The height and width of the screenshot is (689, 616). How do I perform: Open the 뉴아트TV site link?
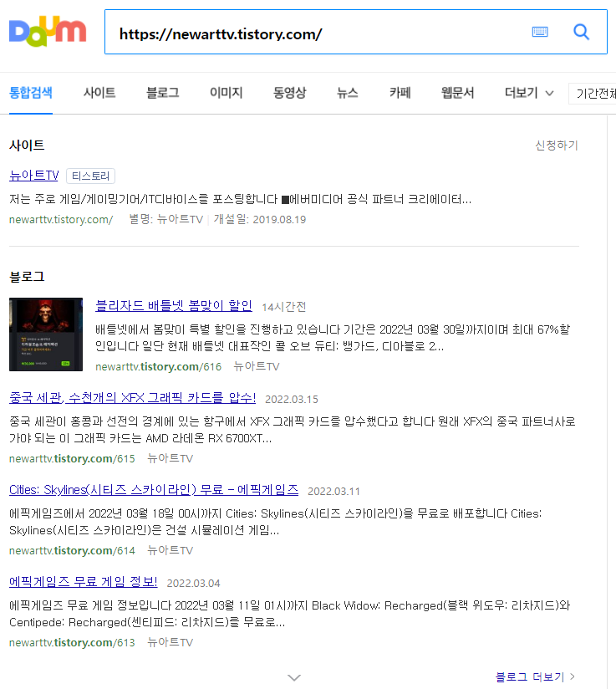[x=33, y=176]
